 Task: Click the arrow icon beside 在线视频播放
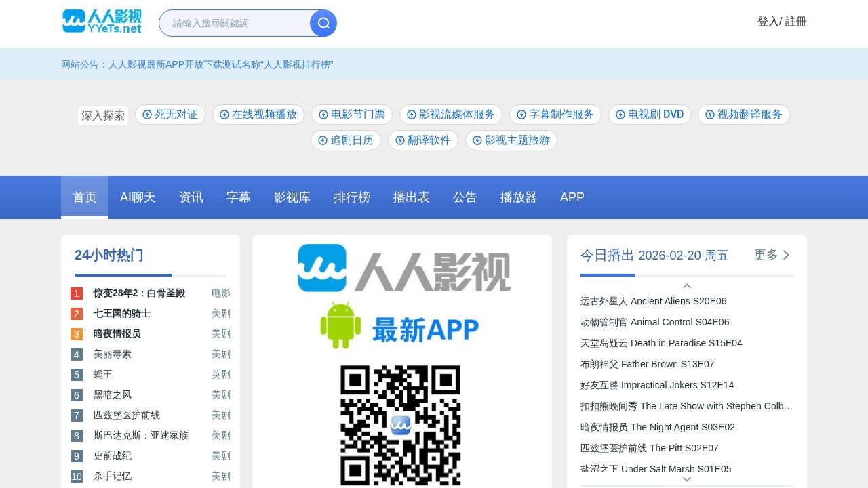click(x=224, y=115)
